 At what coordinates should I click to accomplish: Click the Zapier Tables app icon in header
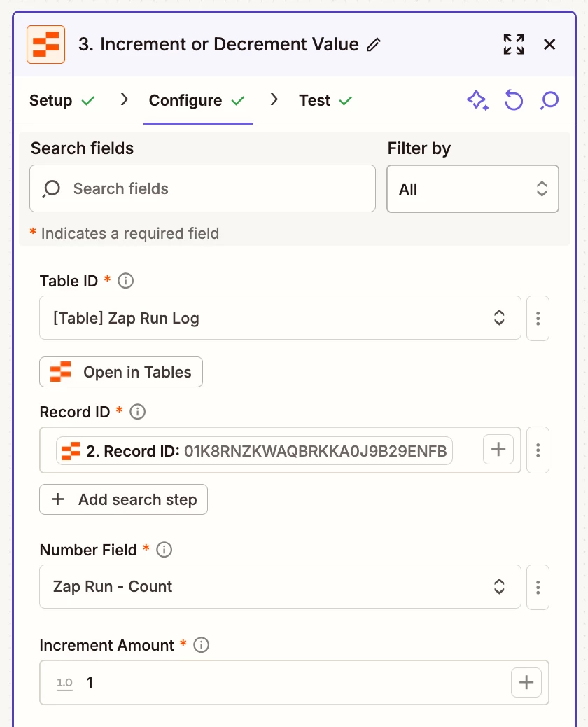pos(46,45)
